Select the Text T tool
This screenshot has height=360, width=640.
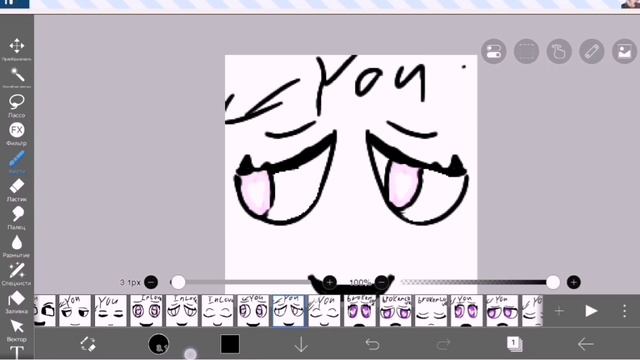[17, 352]
